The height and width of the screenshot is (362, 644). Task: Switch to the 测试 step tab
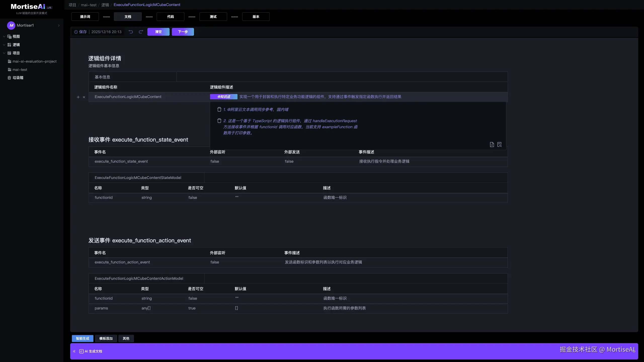click(213, 17)
